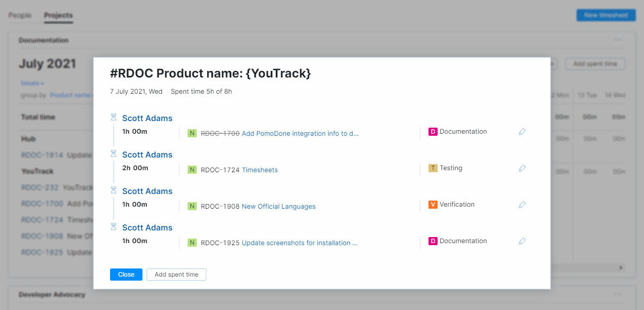This screenshot has height=310, width=644.
Task: Open Update screenshots for installation issue
Action: click(x=300, y=243)
